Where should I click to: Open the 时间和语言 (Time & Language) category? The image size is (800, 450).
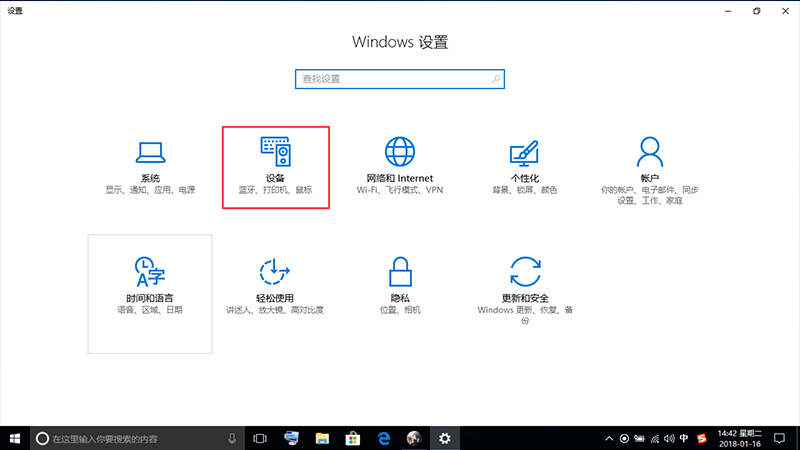click(150, 294)
